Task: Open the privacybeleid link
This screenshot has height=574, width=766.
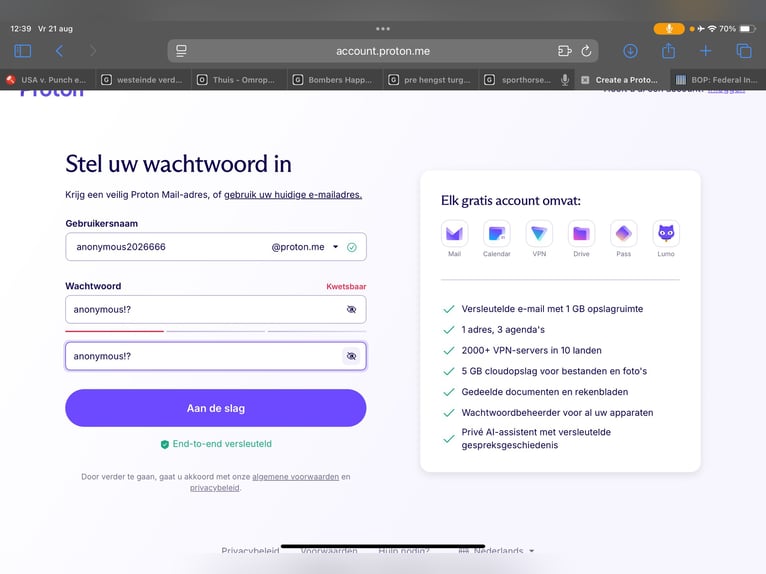Action: [214, 488]
